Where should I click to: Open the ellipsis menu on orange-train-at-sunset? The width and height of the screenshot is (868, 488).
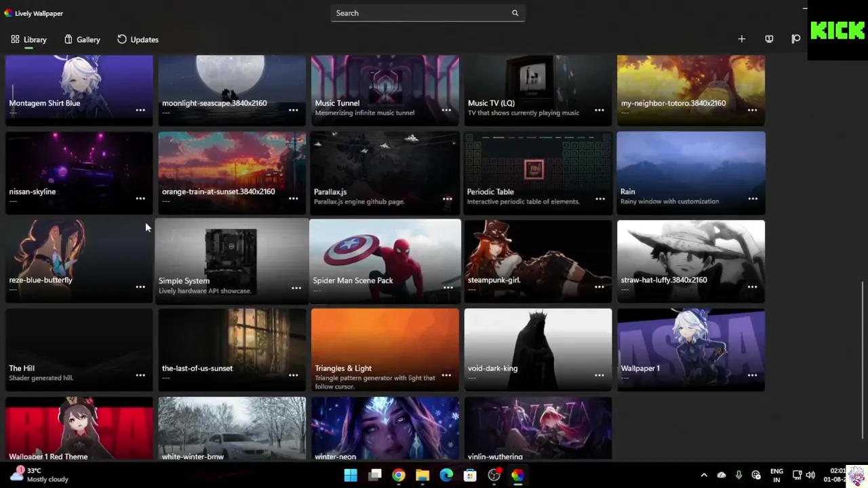tap(294, 199)
